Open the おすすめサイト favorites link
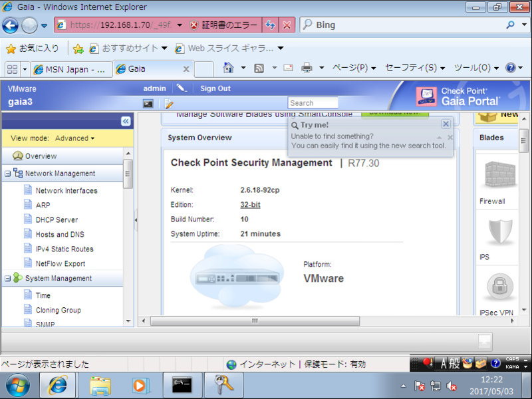The width and height of the screenshot is (532, 399). click(x=128, y=49)
